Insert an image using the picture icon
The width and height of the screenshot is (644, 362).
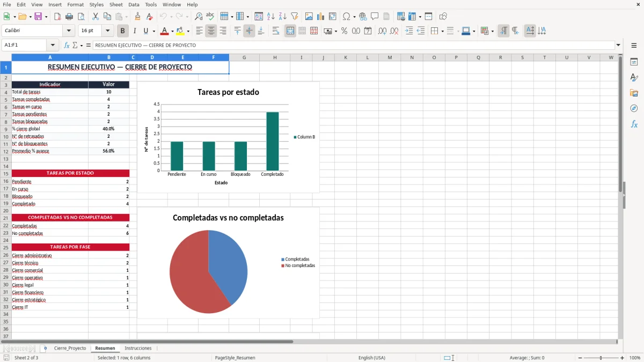(309, 17)
